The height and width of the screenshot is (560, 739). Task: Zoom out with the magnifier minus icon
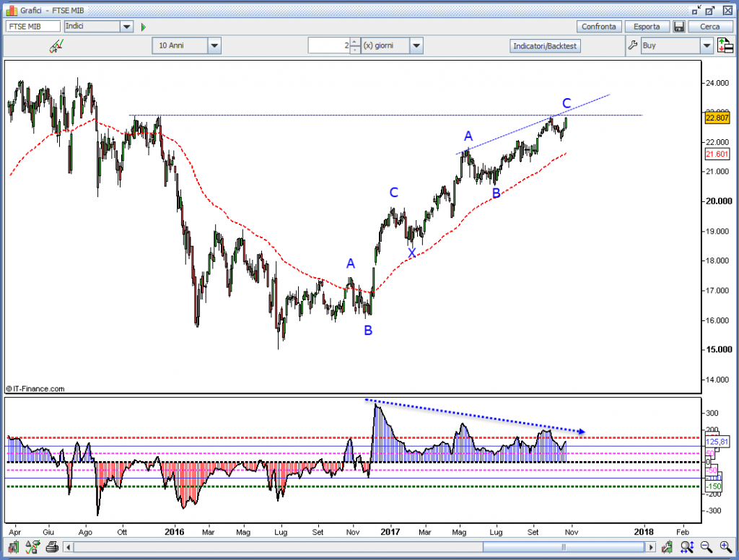[706, 547]
